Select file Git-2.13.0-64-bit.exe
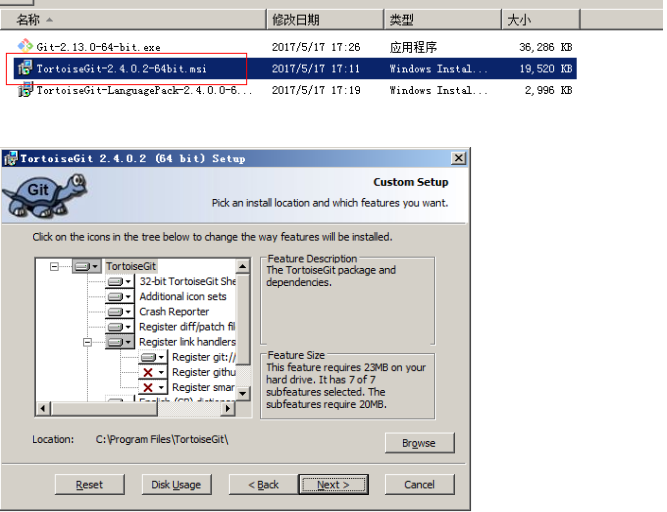The image size is (667, 512). pyautogui.click(x=98, y=47)
